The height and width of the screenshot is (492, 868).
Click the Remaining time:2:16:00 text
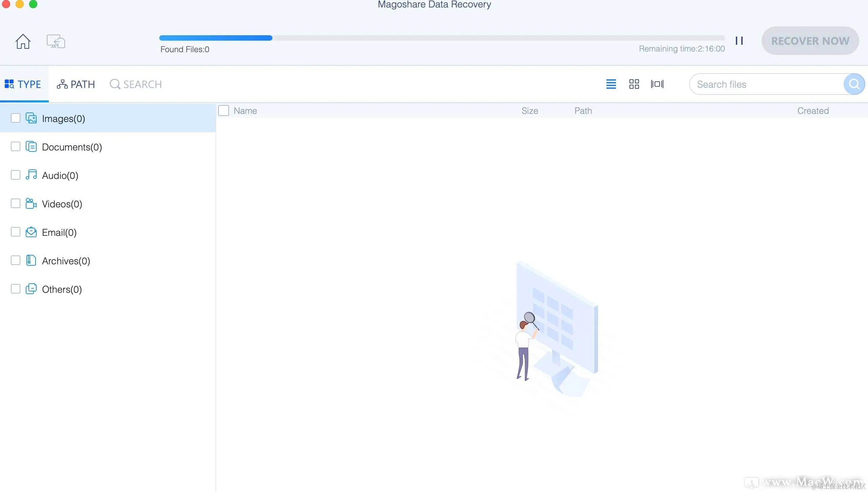682,49
